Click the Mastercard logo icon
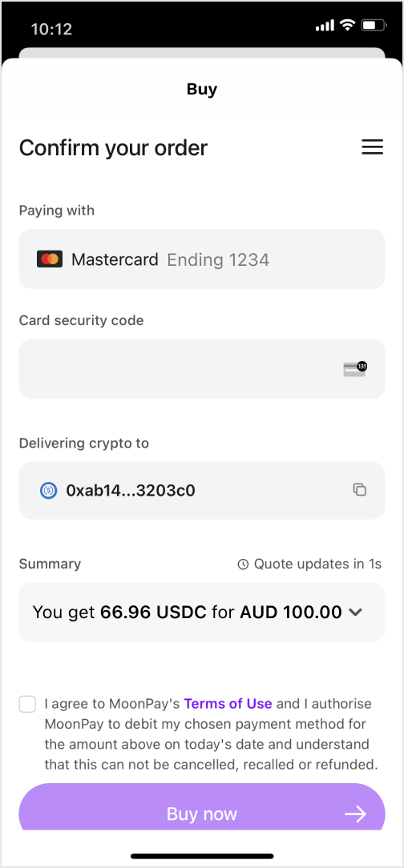 point(50,259)
